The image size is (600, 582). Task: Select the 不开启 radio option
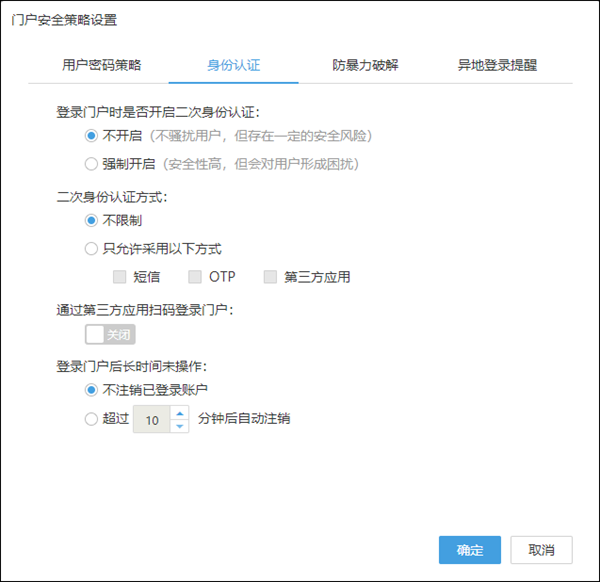(92, 136)
